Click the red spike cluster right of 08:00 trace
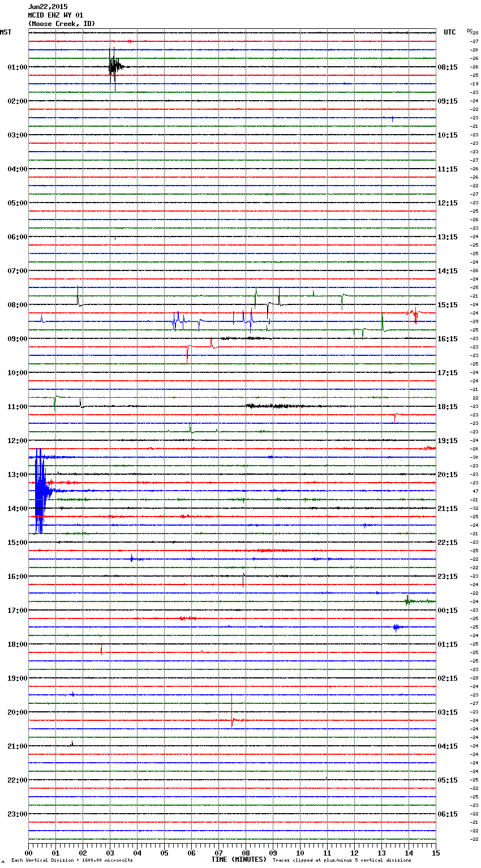Image resolution: width=481 pixels, height=868 pixels. point(414,313)
